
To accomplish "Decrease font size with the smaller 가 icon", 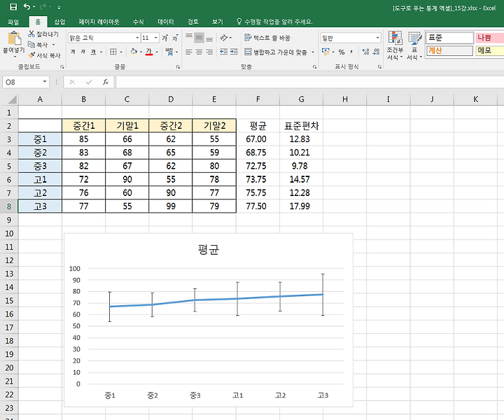I will coord(175,38).
